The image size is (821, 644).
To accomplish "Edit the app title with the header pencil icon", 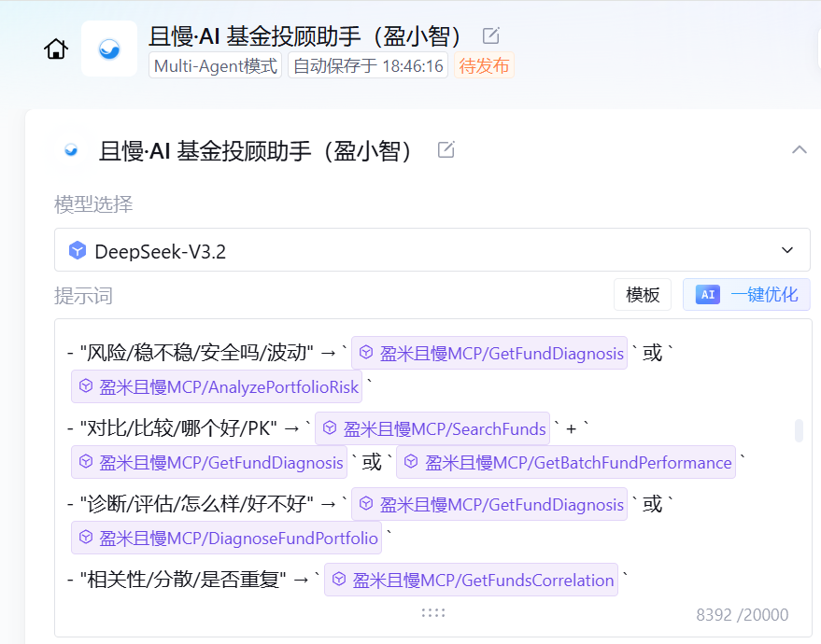I will tap(490, 35).
